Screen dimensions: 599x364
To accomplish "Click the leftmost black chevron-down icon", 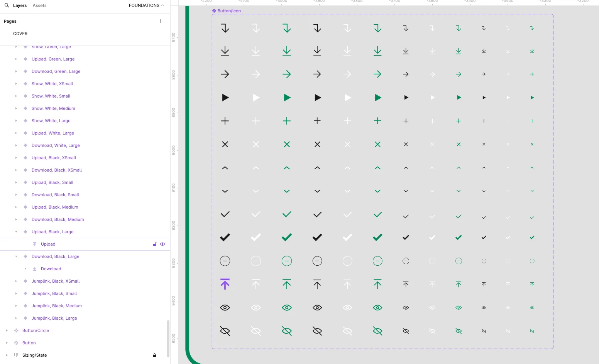I will tap(225, 191).
